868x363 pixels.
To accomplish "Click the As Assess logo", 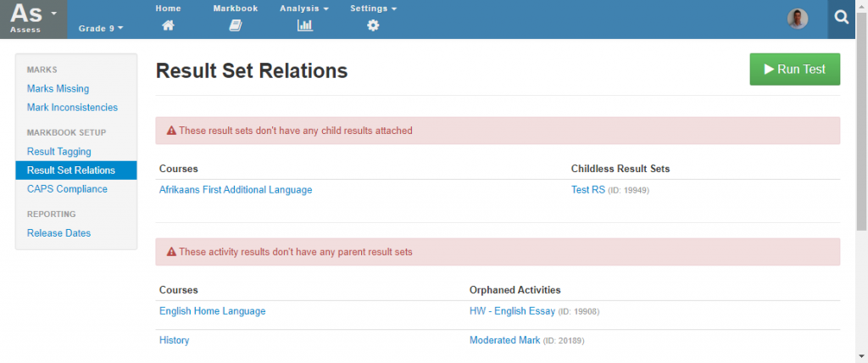I will [x=33, y=19].
